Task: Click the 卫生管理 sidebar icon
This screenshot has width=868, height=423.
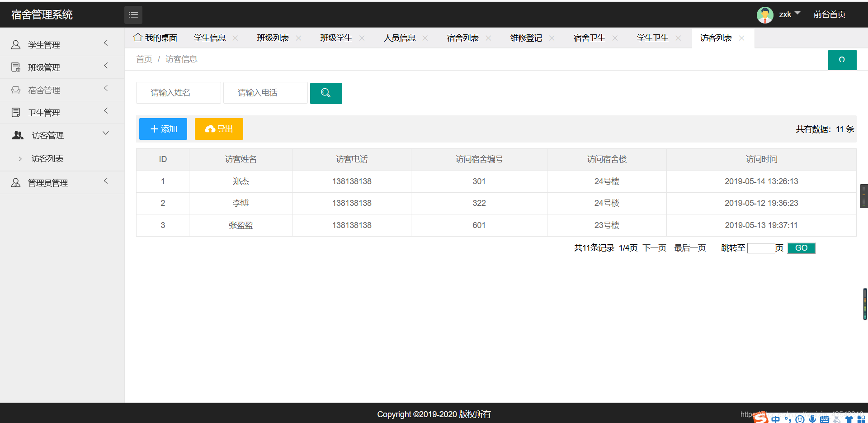Action: [x=16, y=113]
